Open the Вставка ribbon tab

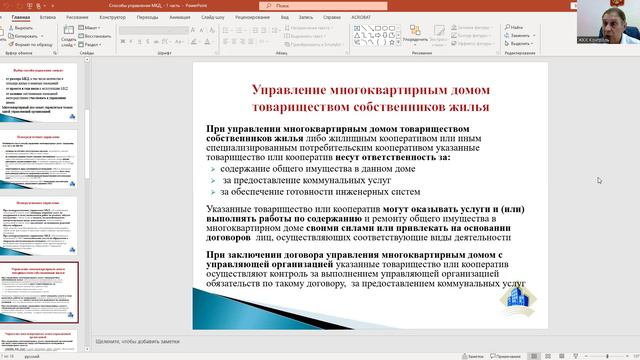48,17
